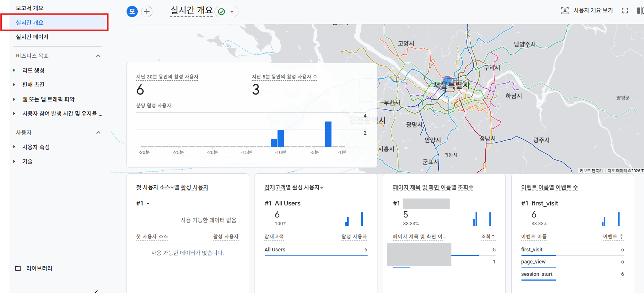Click 잠재고객 column header
This screenshot has width=644, height=293.
(274, 236)
